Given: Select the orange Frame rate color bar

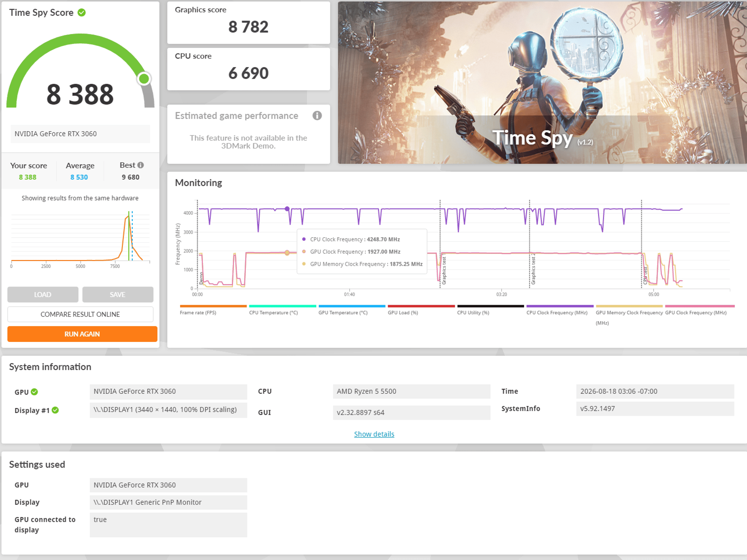Looking at the screenshot, I should pos(213,306).
